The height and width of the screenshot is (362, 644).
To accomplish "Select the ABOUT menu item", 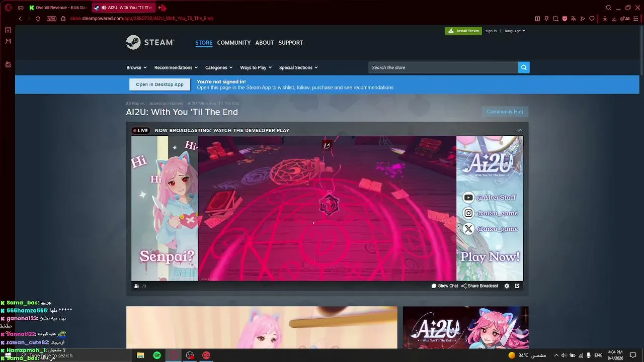I will coord(264,43).
